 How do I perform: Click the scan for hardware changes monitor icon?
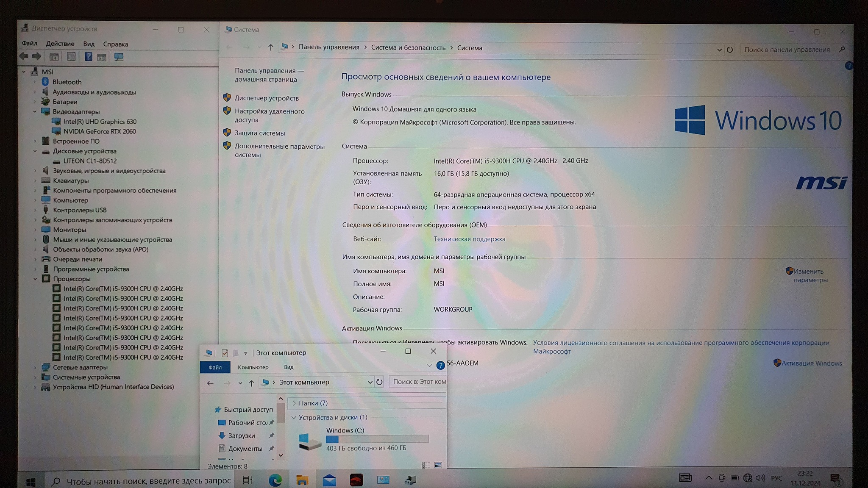pyautogui.click(x=119, y=57)
